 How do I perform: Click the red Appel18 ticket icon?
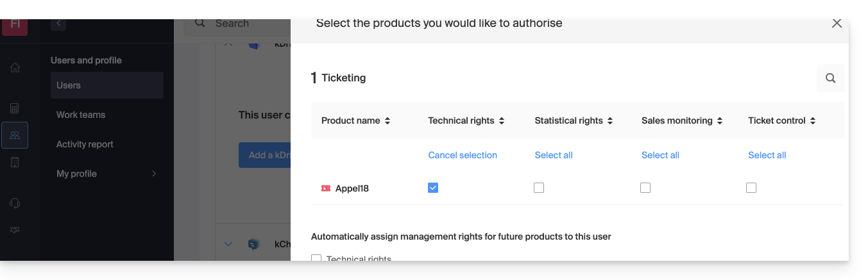[326, 188]
